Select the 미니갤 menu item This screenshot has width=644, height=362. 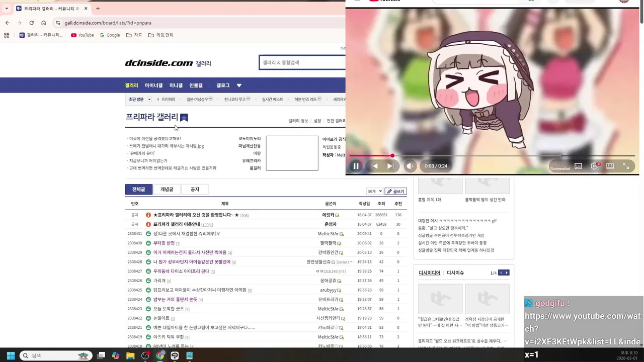tap(176, 85)
